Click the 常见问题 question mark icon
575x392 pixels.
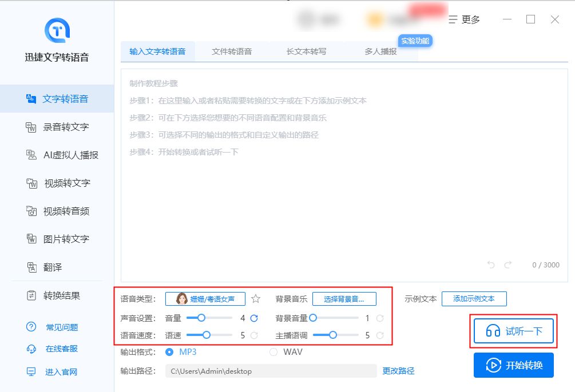click(x=31, y=327)
